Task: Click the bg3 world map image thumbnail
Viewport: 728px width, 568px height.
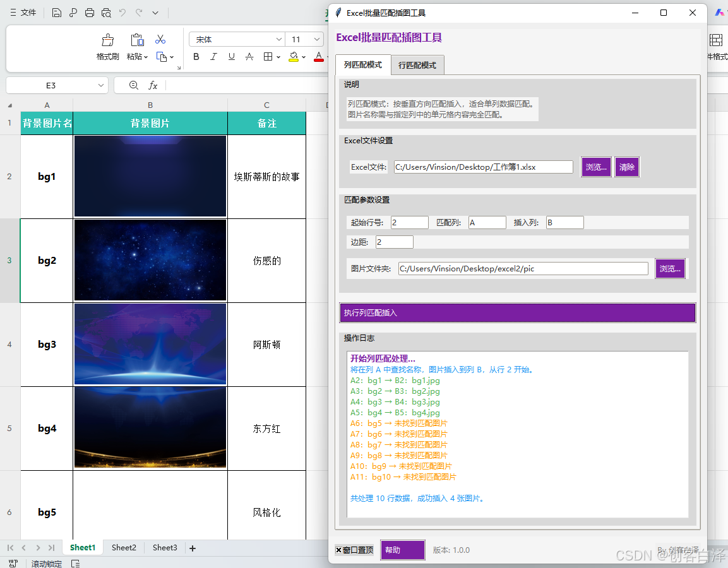Action: click(x=150, y=345)
